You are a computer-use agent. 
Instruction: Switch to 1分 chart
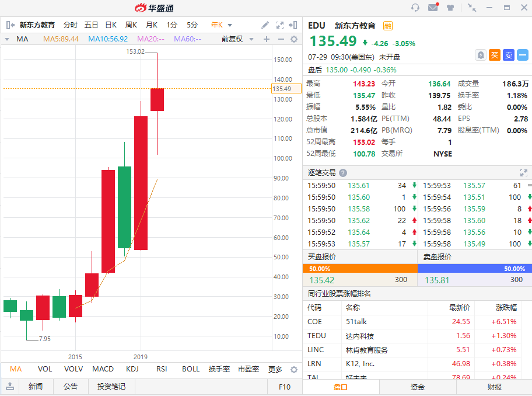171,25
